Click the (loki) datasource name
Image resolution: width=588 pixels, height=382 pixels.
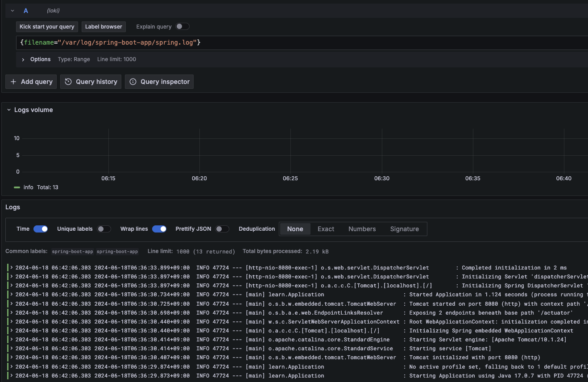pyautogui.click(x=53, y=11)
